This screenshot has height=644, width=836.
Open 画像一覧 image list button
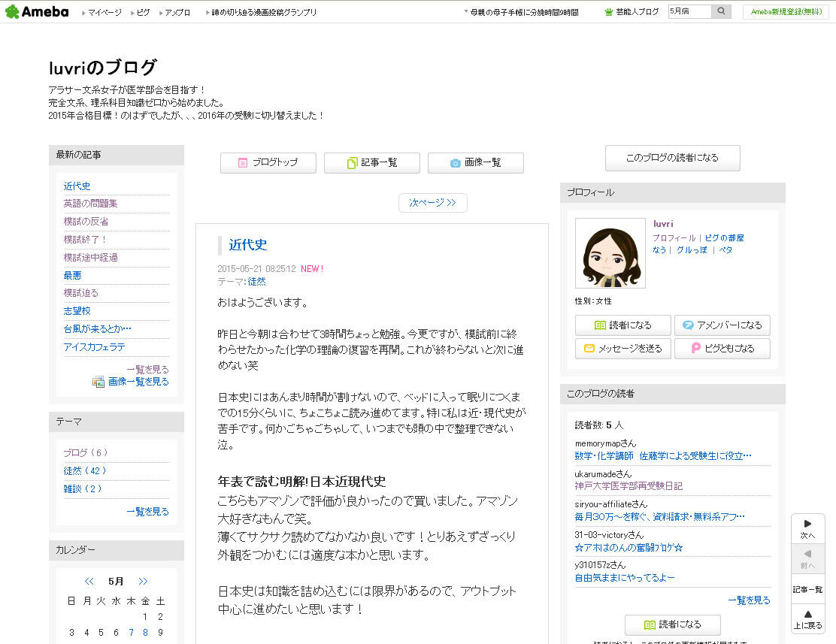click(x=476, y=162)
